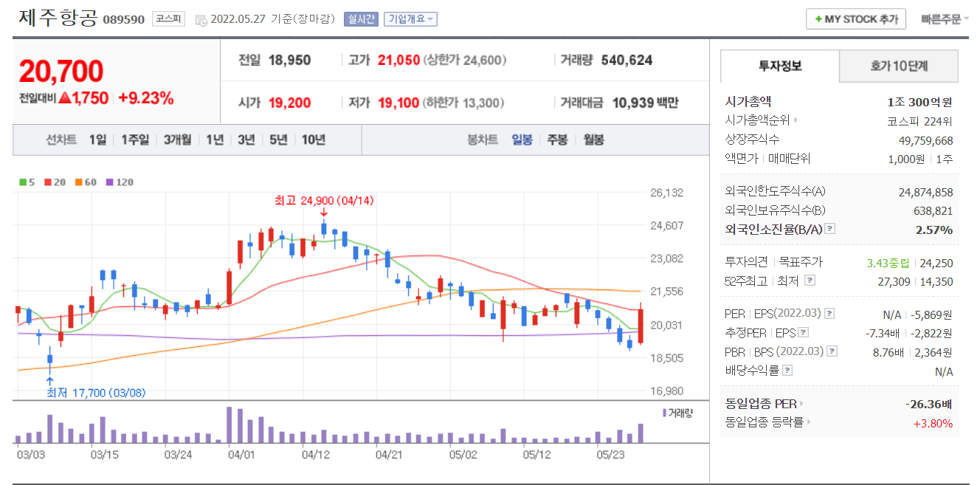
Task: Click the 외국인보유주식수(B) value 638,821
Action: [x=934, y=210]
